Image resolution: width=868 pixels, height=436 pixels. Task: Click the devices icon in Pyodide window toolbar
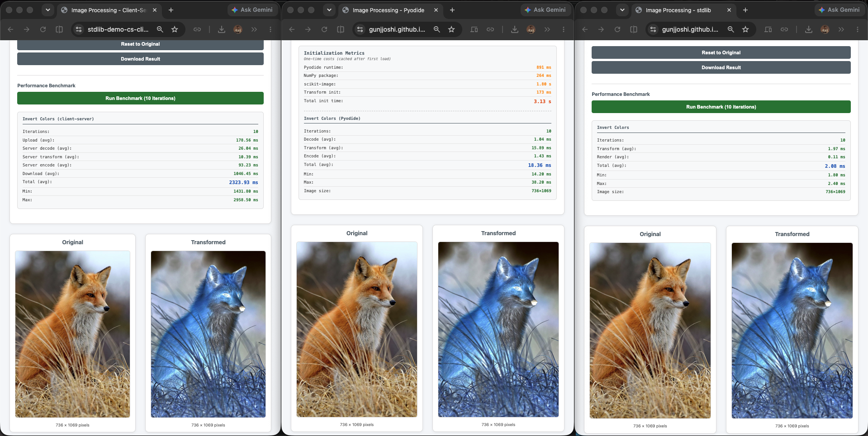tap(474, 29)
